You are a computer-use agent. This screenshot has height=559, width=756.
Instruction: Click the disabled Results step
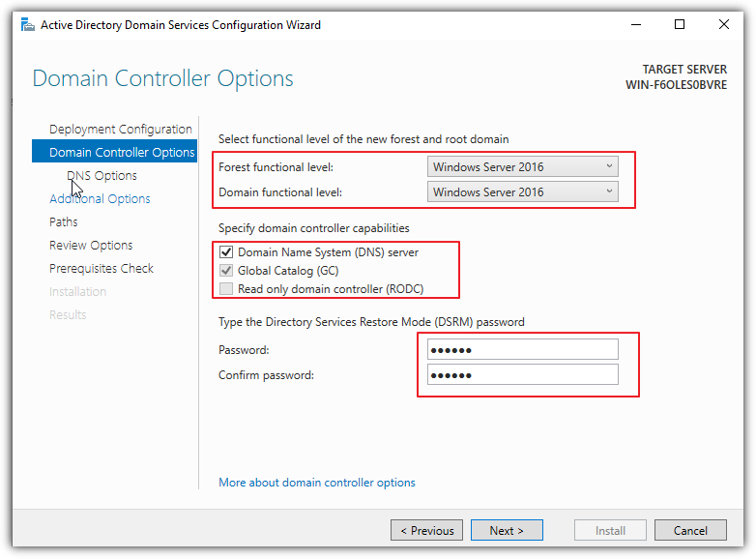click(x=68, y=314)
